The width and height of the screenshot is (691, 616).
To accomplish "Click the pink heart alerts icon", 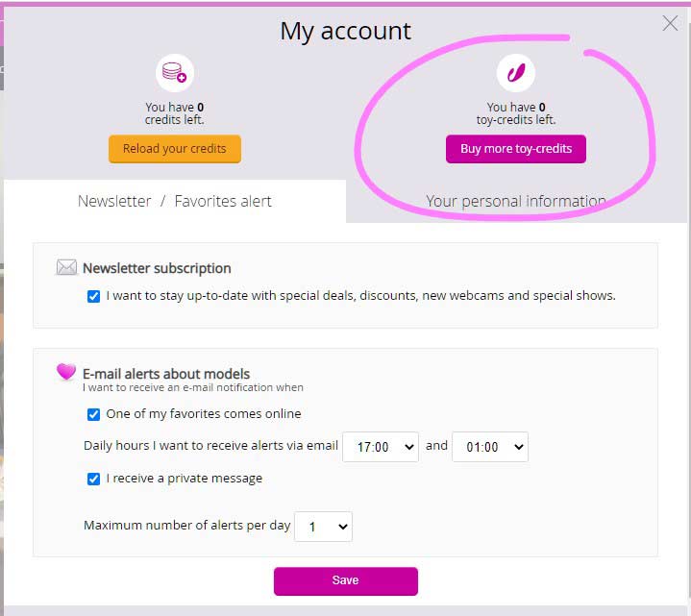I will tap(66, 372).
